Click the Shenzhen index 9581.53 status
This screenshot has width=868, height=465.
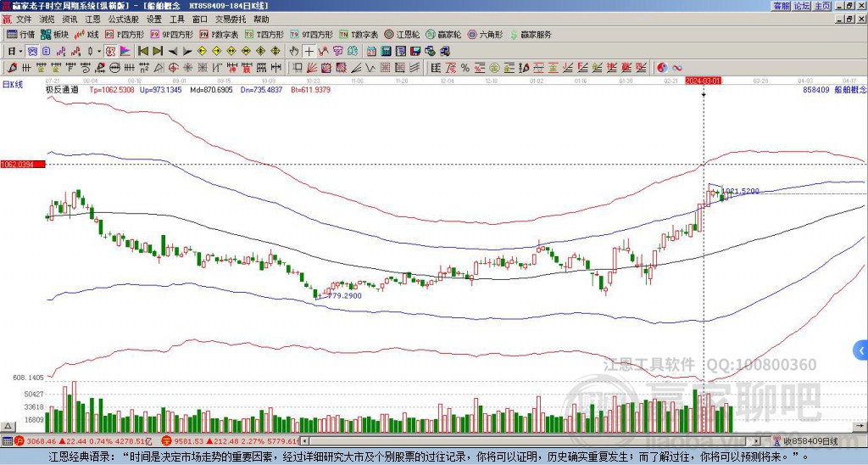231,441
